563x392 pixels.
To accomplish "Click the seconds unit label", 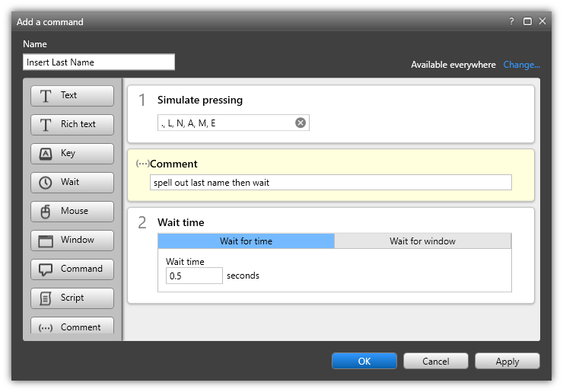I will click(x=243, y=276).
